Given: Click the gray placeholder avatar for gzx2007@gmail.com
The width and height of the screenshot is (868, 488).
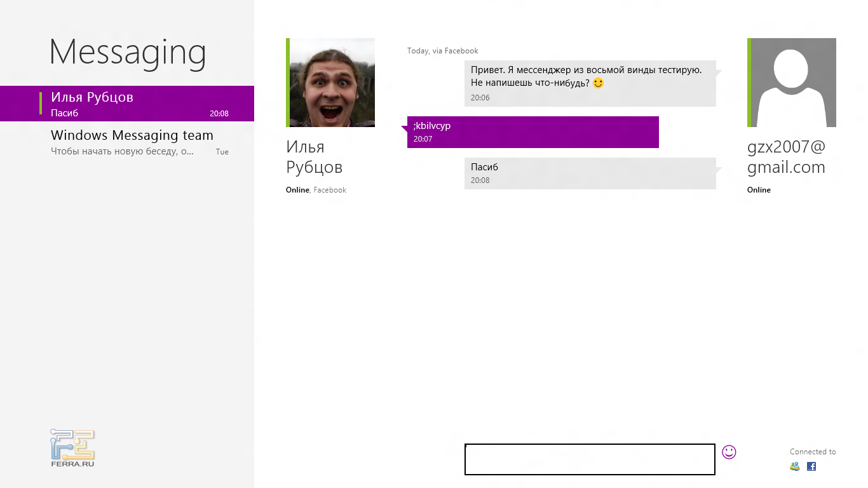Looking at the screenshot, I should [x=792, y=83].
